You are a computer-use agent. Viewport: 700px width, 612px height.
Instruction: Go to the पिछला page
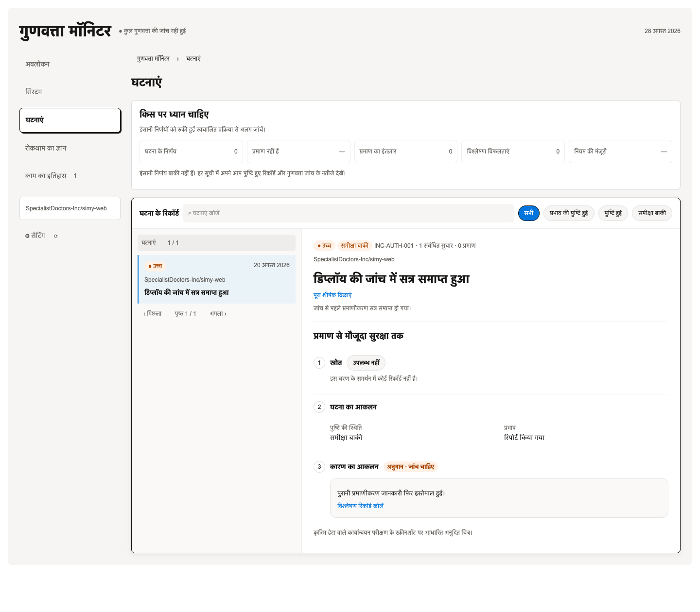153,314
